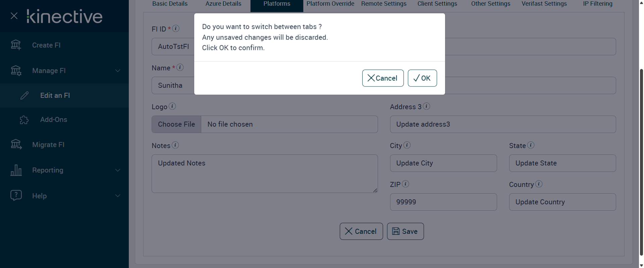Click the Add-Ons puzzle piece icon
Screen dimensions: 644x268
pos(24,120)
